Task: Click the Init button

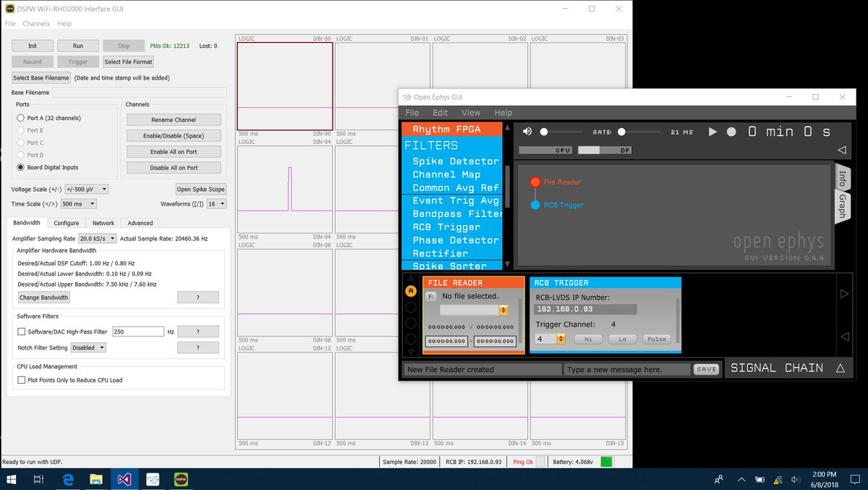Action: 33,46
